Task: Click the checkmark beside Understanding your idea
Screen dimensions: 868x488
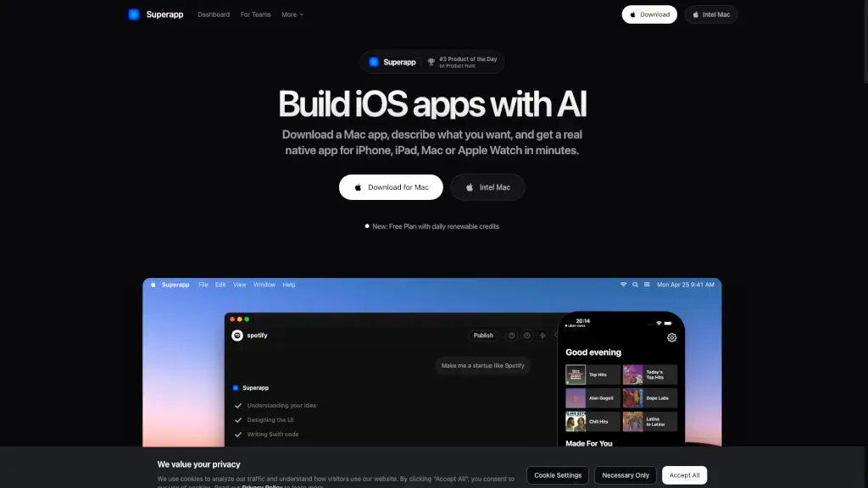Action: [238, 406]
